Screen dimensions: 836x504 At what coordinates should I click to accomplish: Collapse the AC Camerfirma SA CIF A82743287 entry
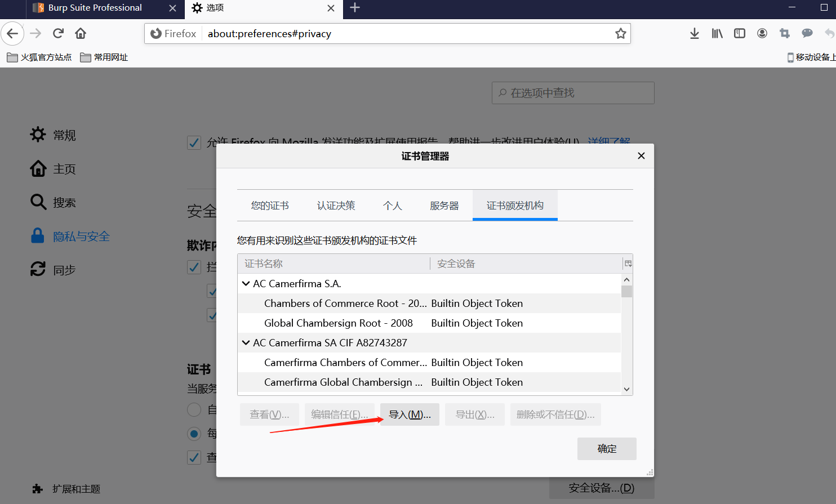point(246,342)
